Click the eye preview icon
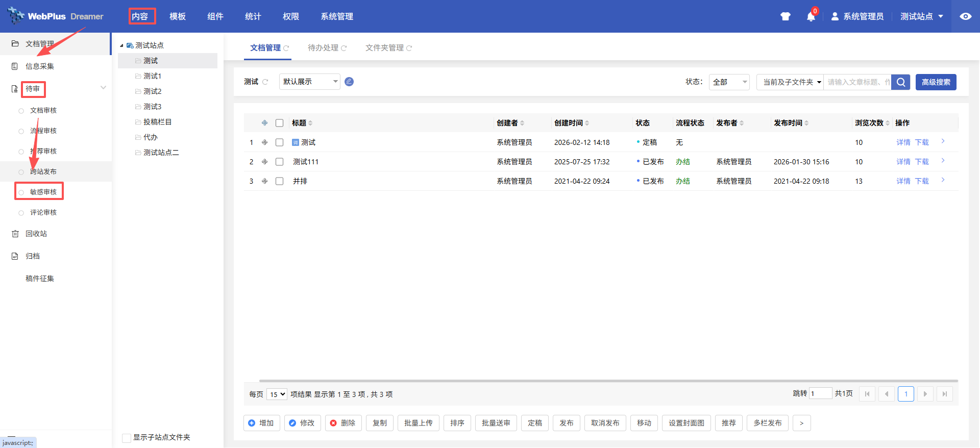This screenshot has width=980, height=448. click(x=965, y=16)
